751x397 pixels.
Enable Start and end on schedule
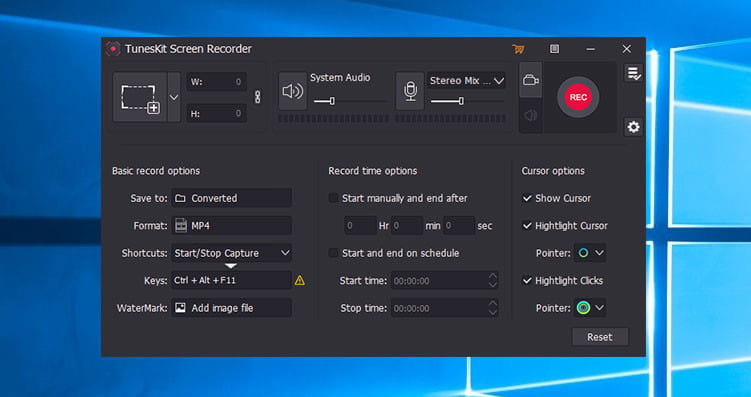(x=333, y=253)
